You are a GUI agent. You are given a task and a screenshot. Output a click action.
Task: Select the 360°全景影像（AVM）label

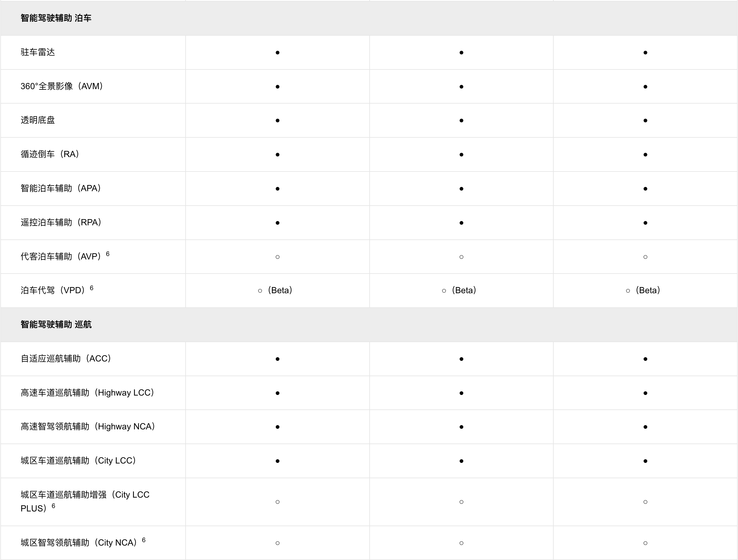pyautogui.click(x=62, y=86)
